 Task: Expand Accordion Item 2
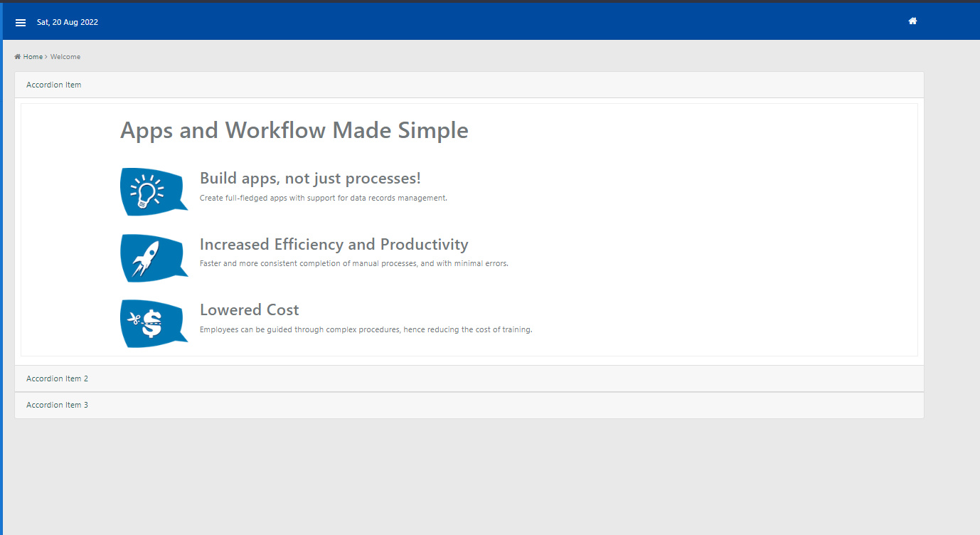tap(469, 378)
